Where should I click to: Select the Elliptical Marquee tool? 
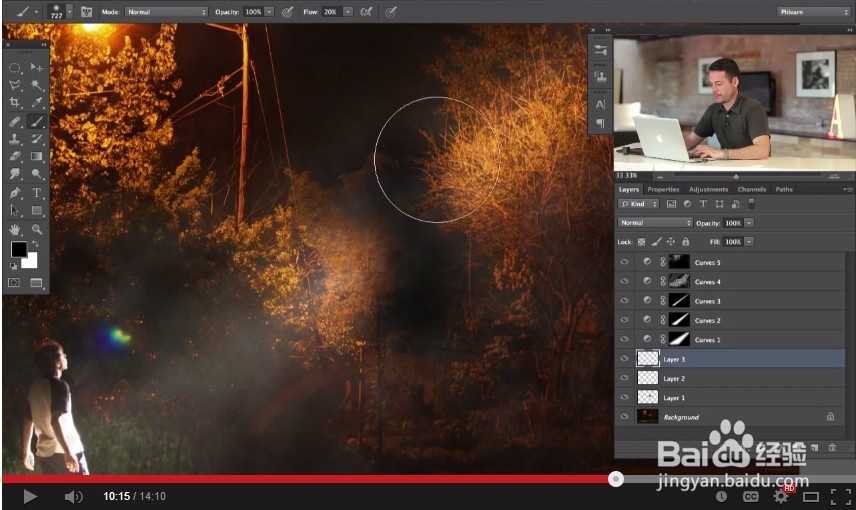(x=15, y=68)
